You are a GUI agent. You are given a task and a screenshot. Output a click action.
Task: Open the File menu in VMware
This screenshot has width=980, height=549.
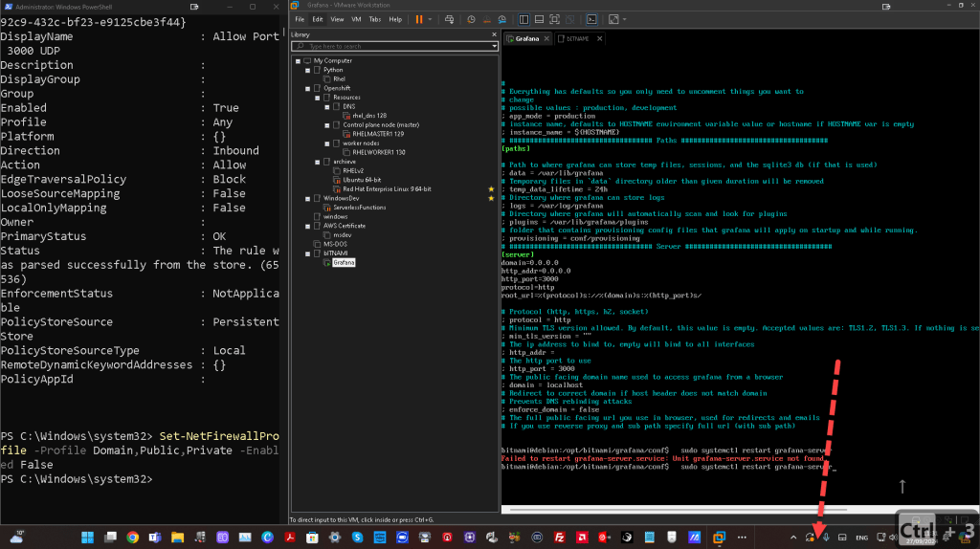pos(300,19)
